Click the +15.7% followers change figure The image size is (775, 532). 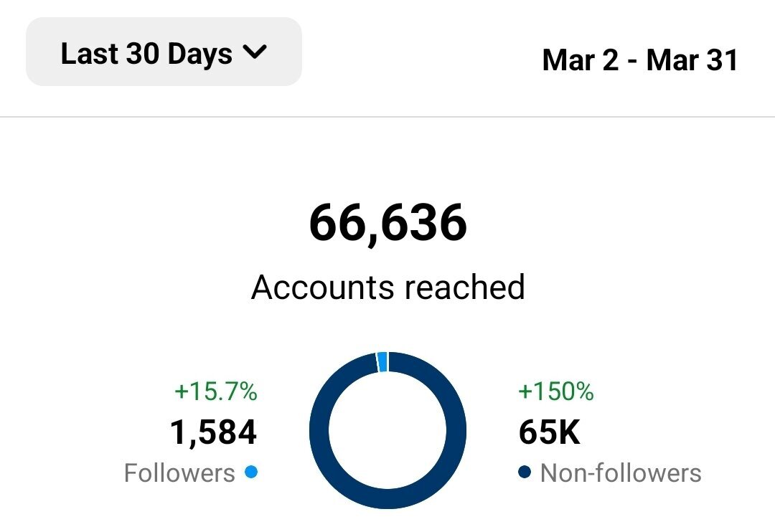[x=216, y=391]
